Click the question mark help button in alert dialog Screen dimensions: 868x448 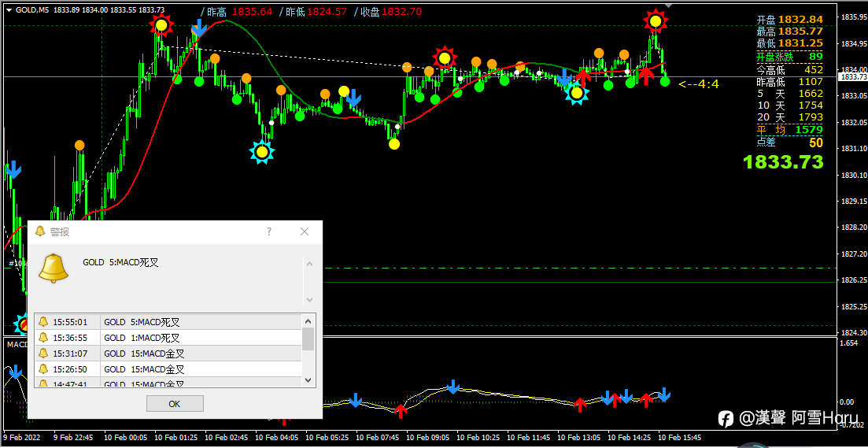269,231
